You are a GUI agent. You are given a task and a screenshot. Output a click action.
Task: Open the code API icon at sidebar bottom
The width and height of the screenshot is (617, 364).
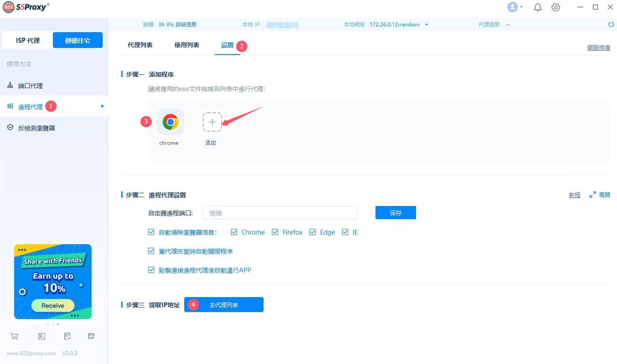pyautogui.click(x=91, y=336)
